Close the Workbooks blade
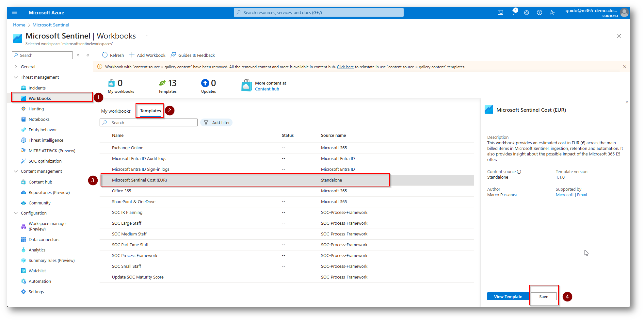Viewport: 644px width, 321px height. [x=619, y=36]
